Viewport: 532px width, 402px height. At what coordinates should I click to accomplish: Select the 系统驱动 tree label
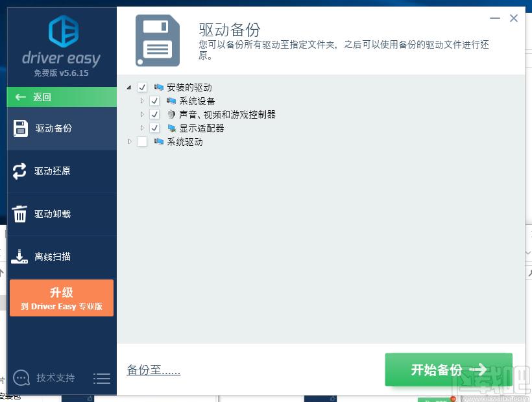pyautogui.click(x=185, y=142)
